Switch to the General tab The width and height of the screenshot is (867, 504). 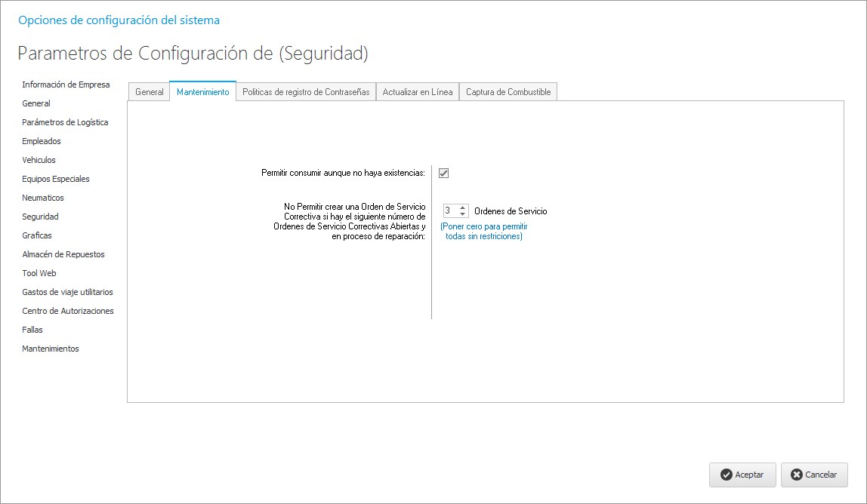tap(149, 92)
